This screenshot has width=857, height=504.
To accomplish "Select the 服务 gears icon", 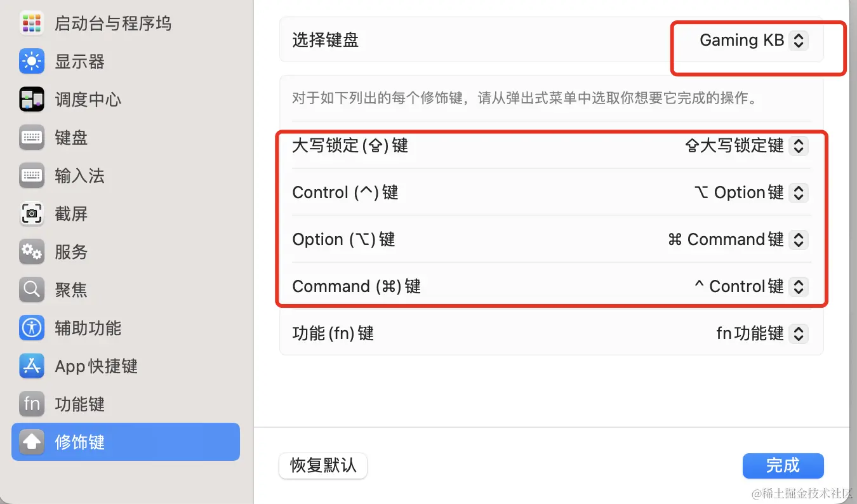I will (x=32, y=252).
